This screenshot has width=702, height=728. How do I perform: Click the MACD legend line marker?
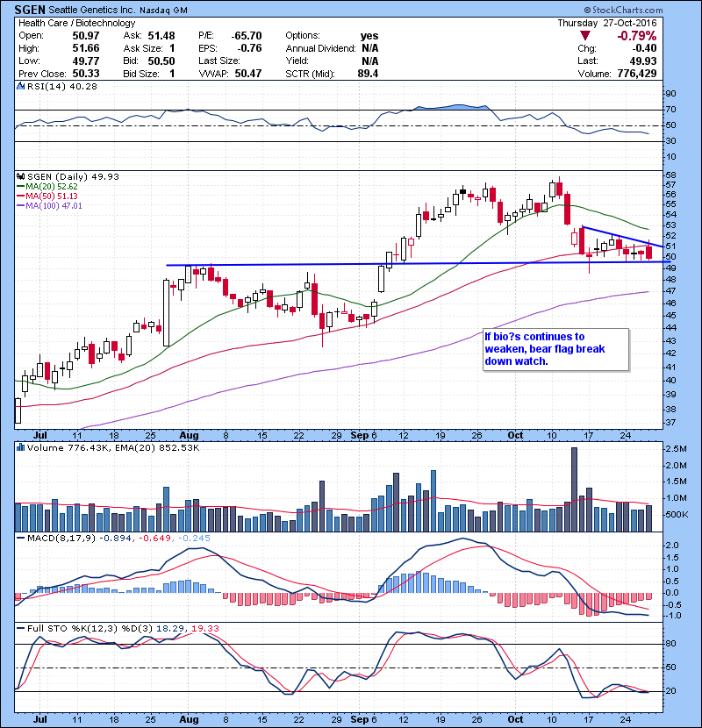pos(21,539)
